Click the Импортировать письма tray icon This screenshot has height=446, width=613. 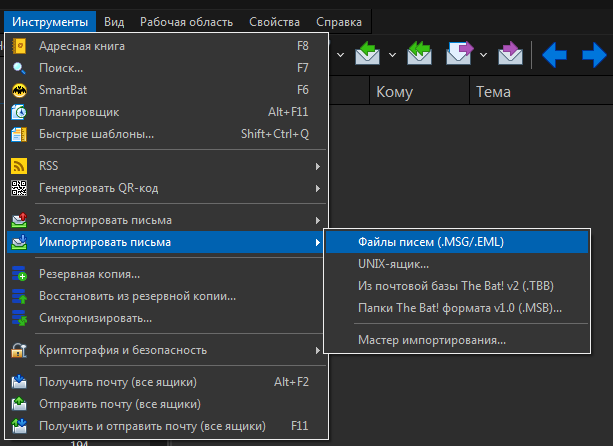19,242
